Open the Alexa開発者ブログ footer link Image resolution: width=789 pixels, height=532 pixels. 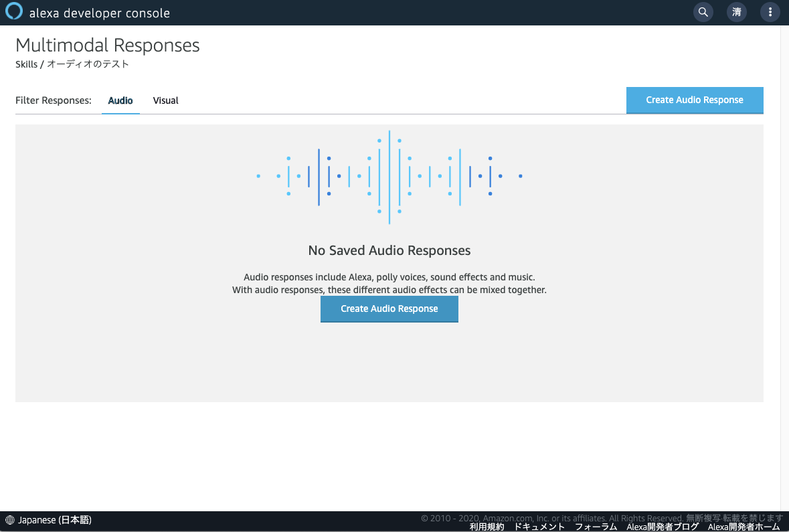point(663,527)
